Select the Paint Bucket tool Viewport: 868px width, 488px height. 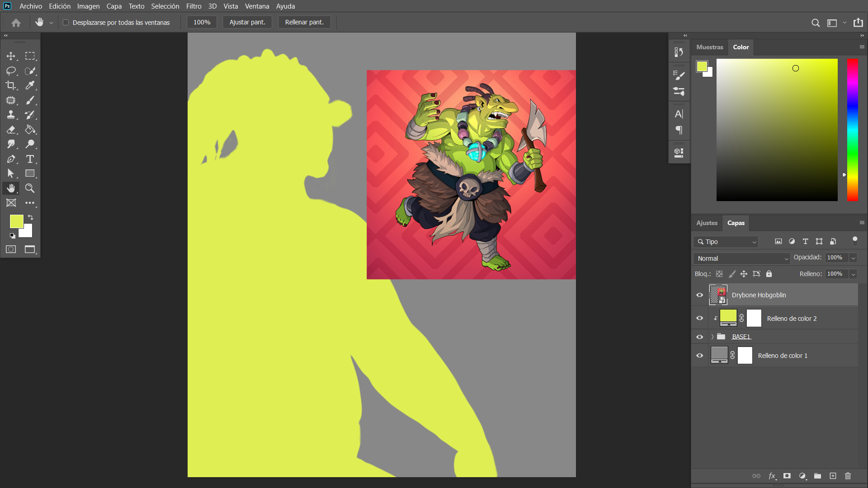coord(30,130)
